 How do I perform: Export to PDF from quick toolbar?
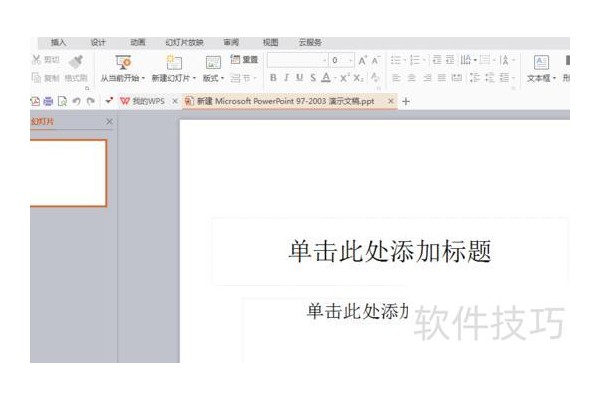35,101
